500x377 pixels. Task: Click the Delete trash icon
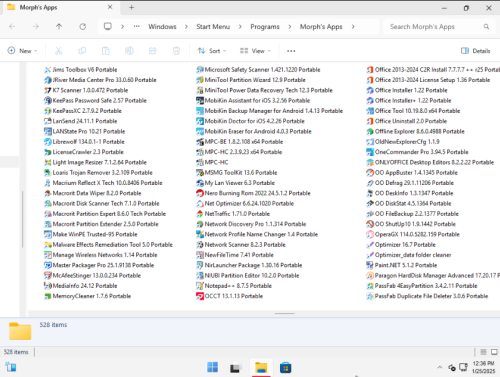(x=176, y=51)
